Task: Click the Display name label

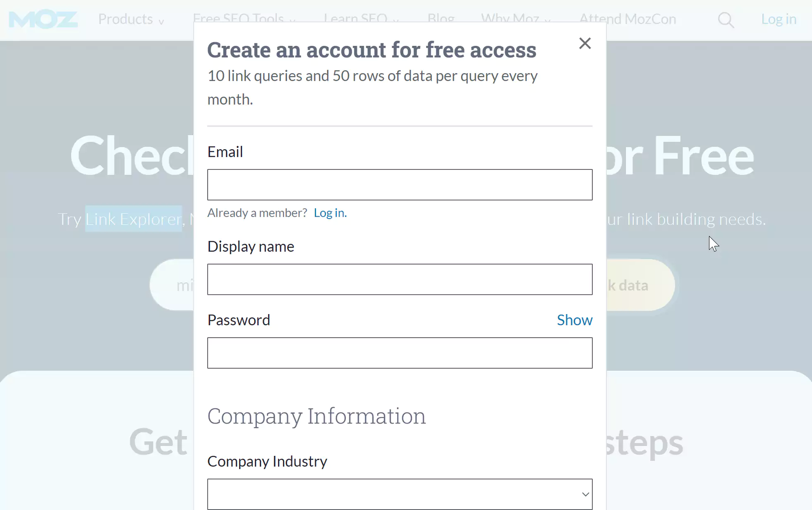Action: click(251, 246)
